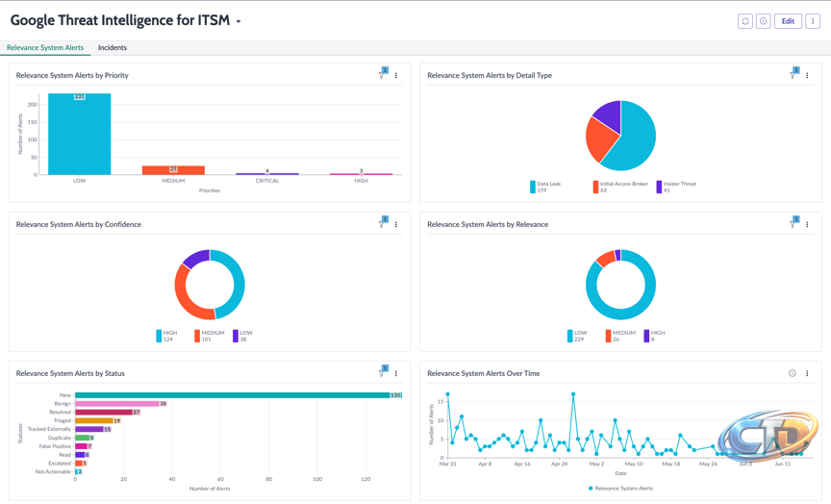Viewport: 831px width, 504px height.
Task: Click the Benign status bar showing 38
Action: pyautogui.click(x=121, y=404)
